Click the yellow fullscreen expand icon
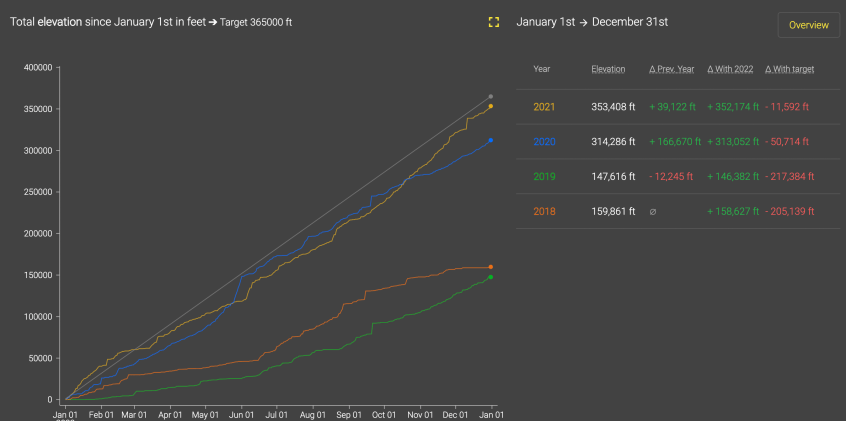846x421 pixels. coord(494,22)
